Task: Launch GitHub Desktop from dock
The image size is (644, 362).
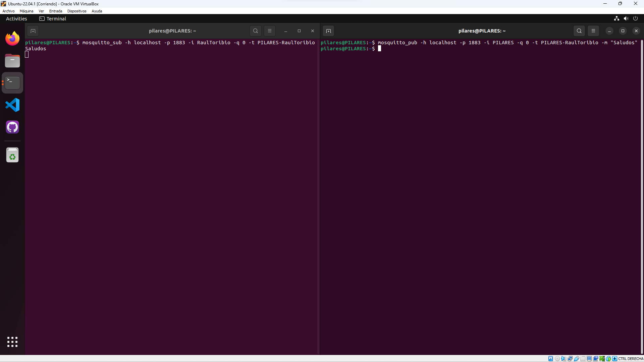Action: pyautogui.click(x=12, y=127)
